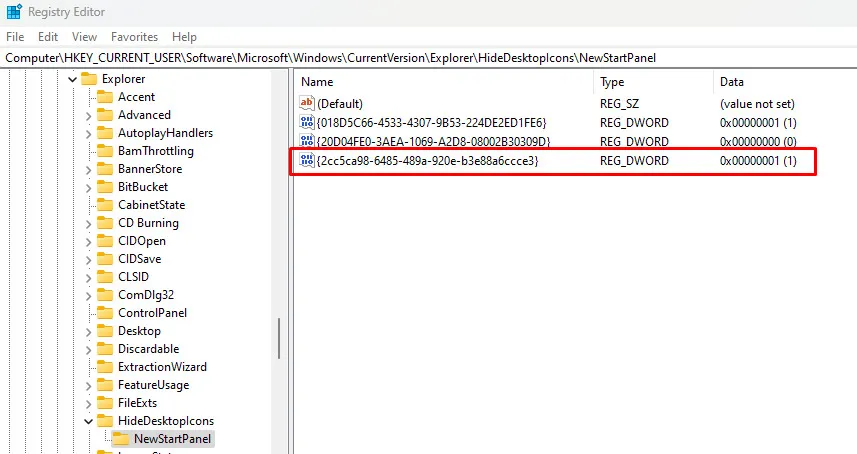Open the View menu
857x454 pixels.
click(x=84, y=37)
